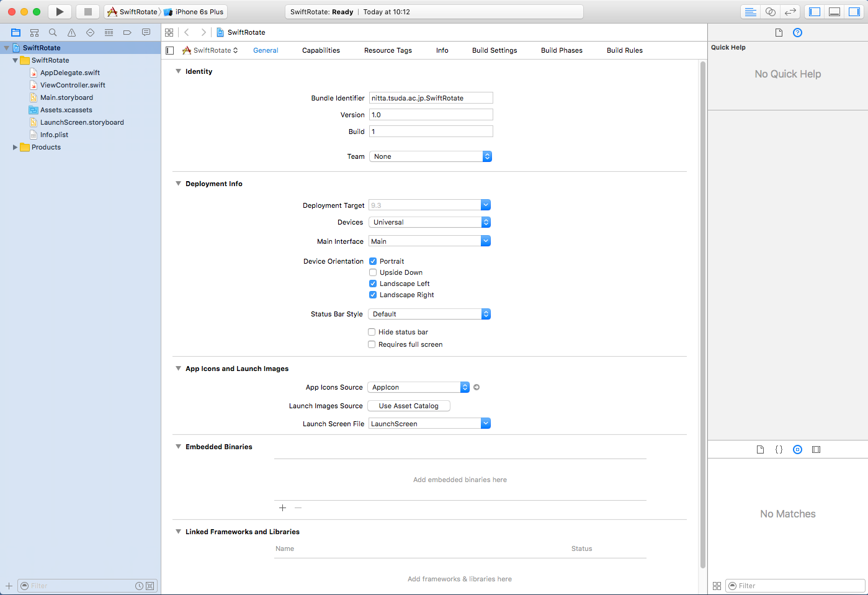
Task: Enable Upside Down orientation
Action: coord(373,272)
